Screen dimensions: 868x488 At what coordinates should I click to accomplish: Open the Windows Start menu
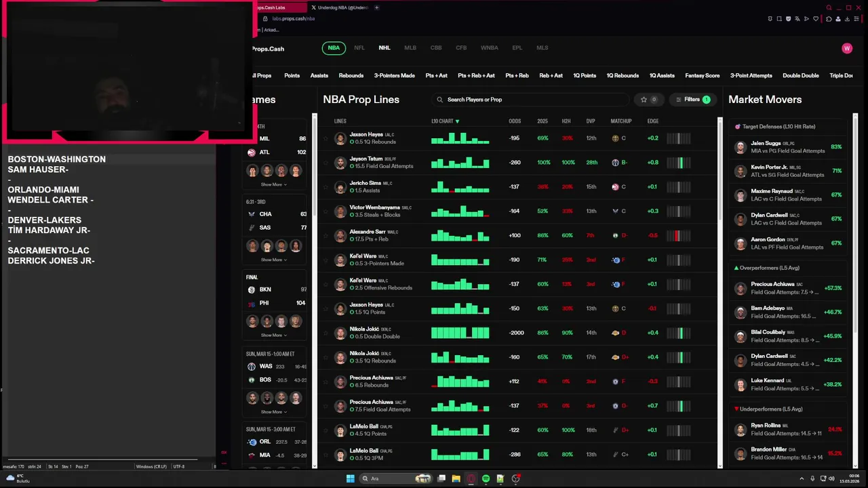click(350, 479)
